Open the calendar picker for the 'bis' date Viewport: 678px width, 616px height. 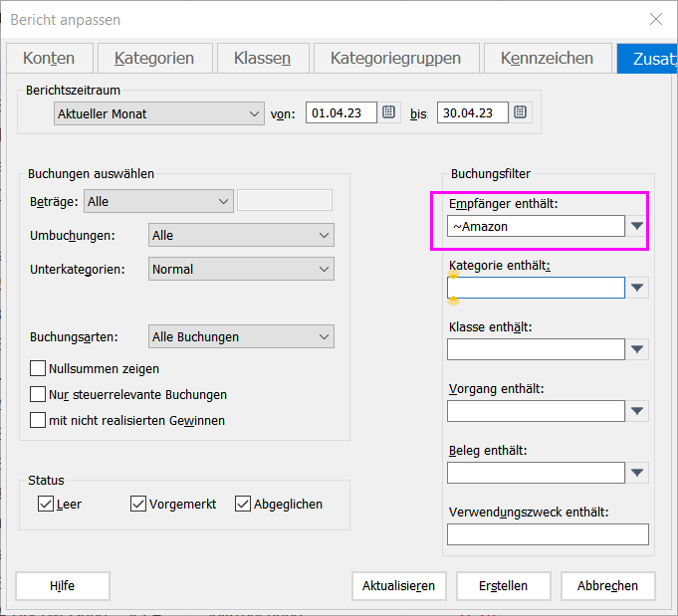[x=521, y=112]
